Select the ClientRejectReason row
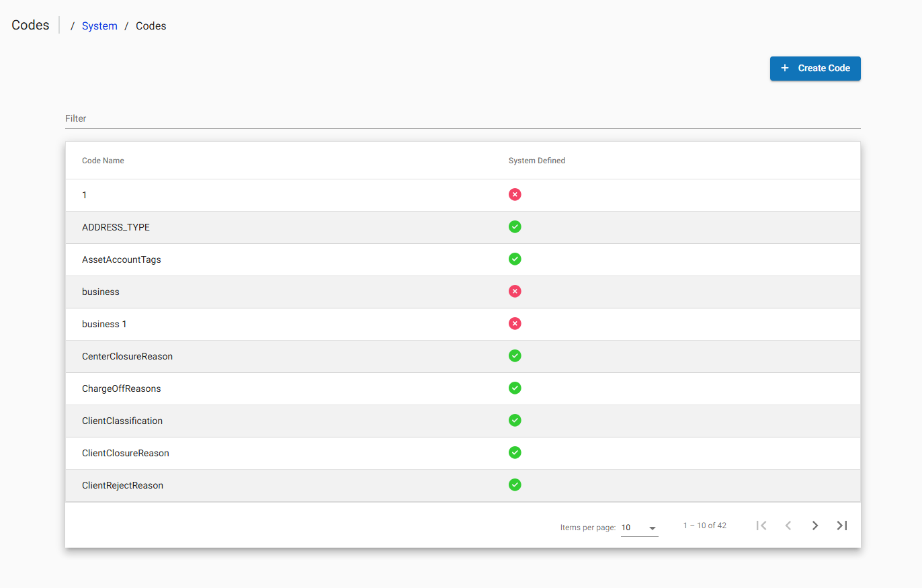Screen dimensions: 922x588 pyautogui.click(x=122, y=485)
